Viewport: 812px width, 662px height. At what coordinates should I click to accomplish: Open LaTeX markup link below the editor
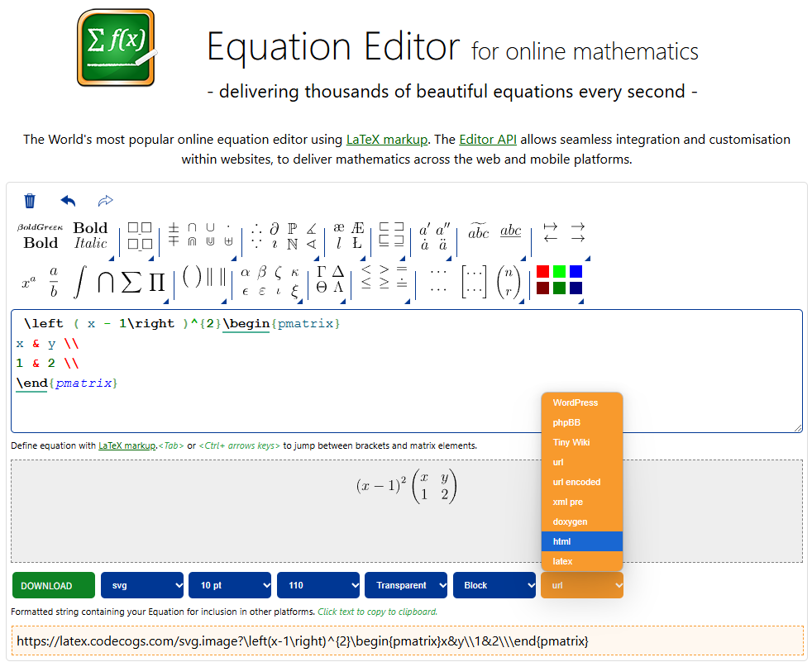pos(127,445)
